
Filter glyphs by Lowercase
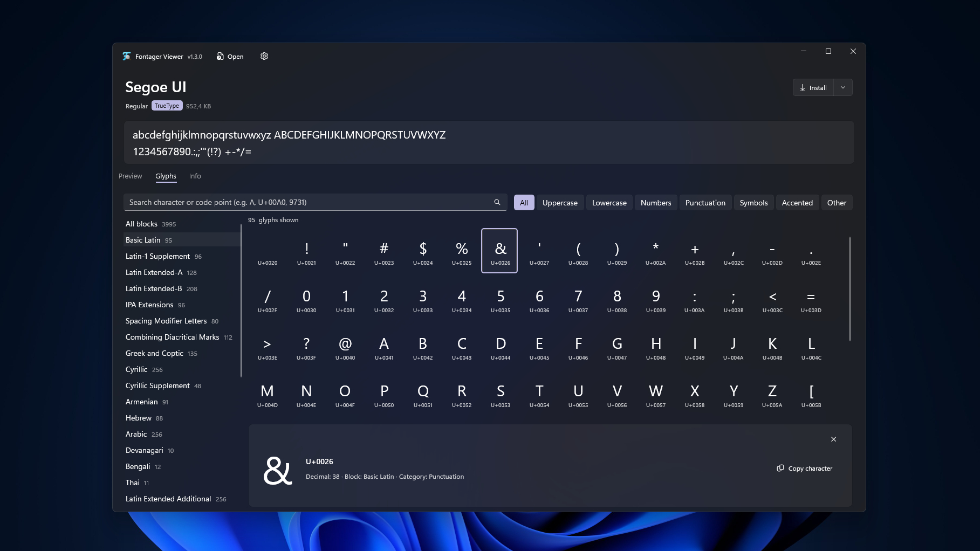tap(609, 203)
